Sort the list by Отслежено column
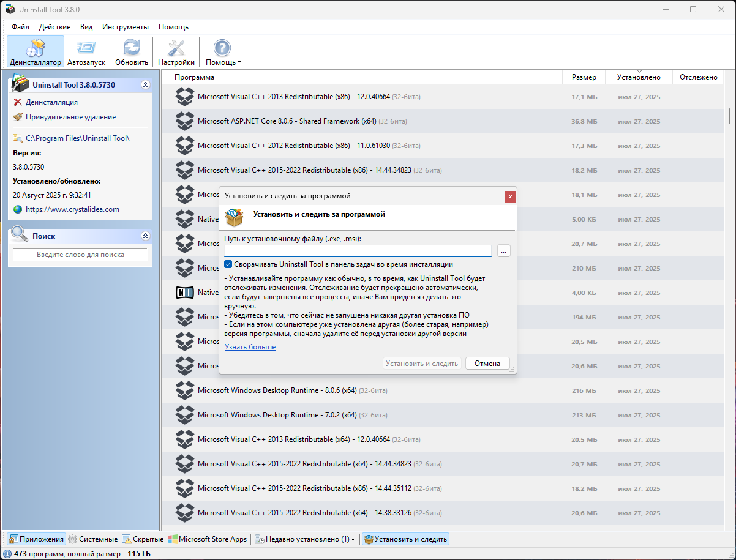 click(x=698, y=77)
